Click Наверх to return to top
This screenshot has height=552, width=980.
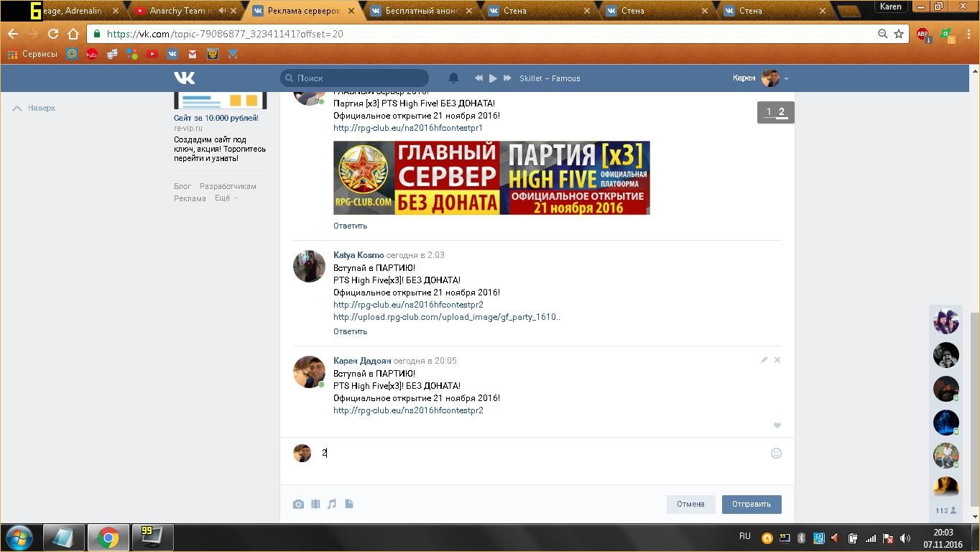(x=34, y=108)
